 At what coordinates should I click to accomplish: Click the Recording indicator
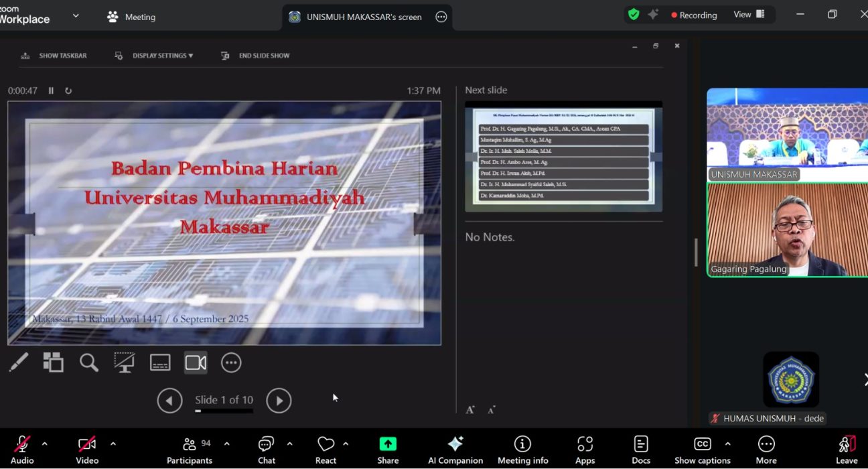point(694,15)
